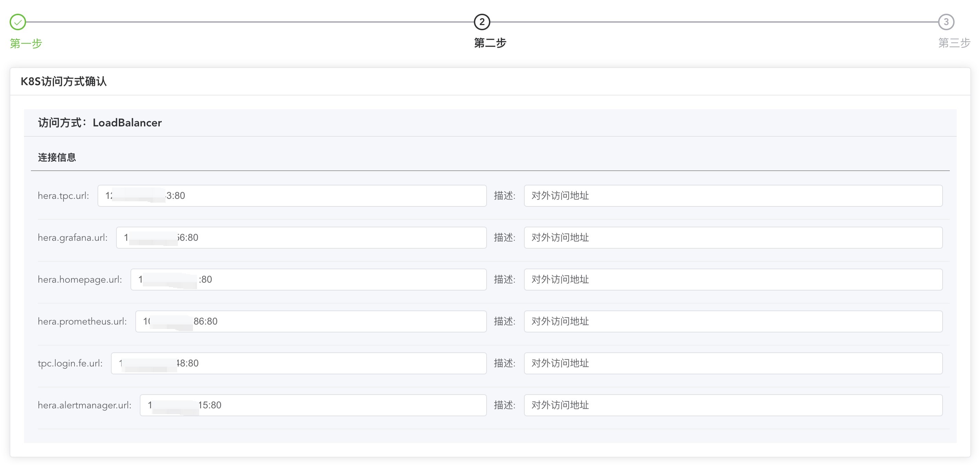Edit description field for hera.tpc.url
Image resolution: width=980 pixels, height=465 pixels.
(x=733, y=196)
